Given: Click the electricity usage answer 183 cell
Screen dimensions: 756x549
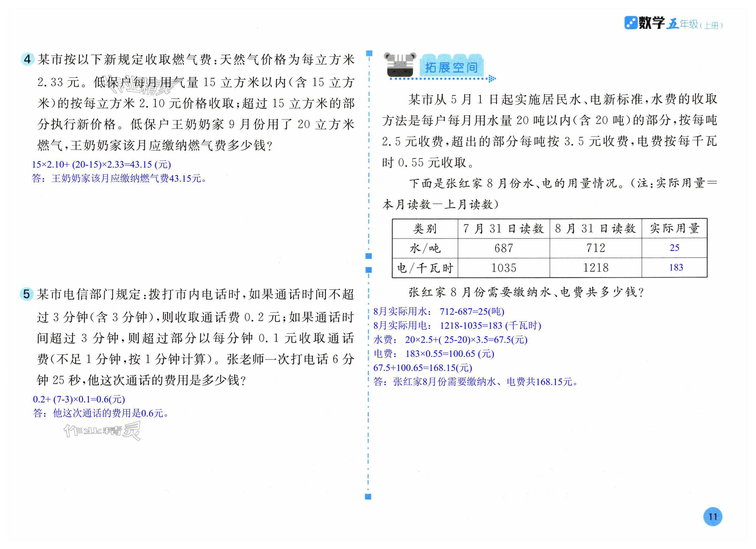Looking at the screenshot, I should point(676,267).
